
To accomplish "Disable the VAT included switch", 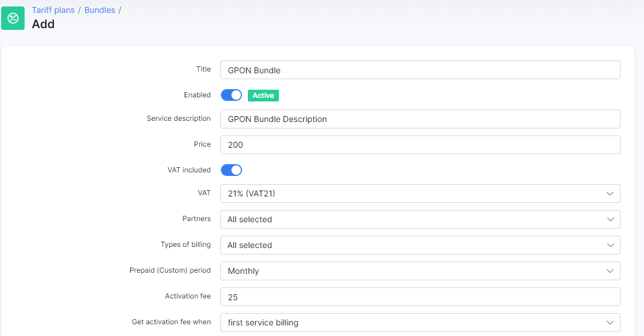I will [x=231, y=170].
